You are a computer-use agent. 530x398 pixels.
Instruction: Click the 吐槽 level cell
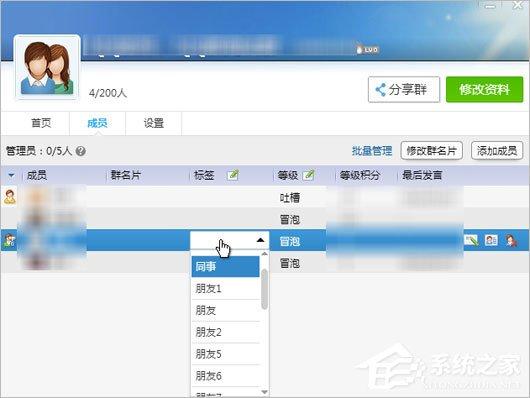290,197
